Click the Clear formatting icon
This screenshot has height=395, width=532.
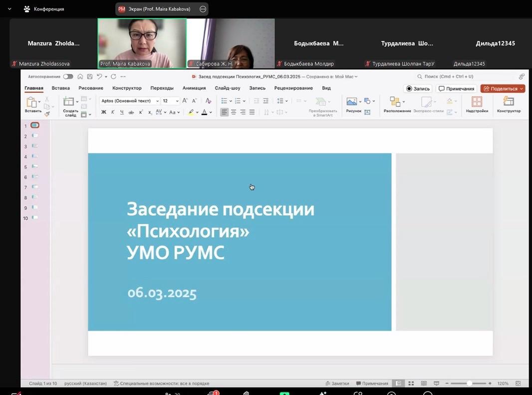pos(208,101)
